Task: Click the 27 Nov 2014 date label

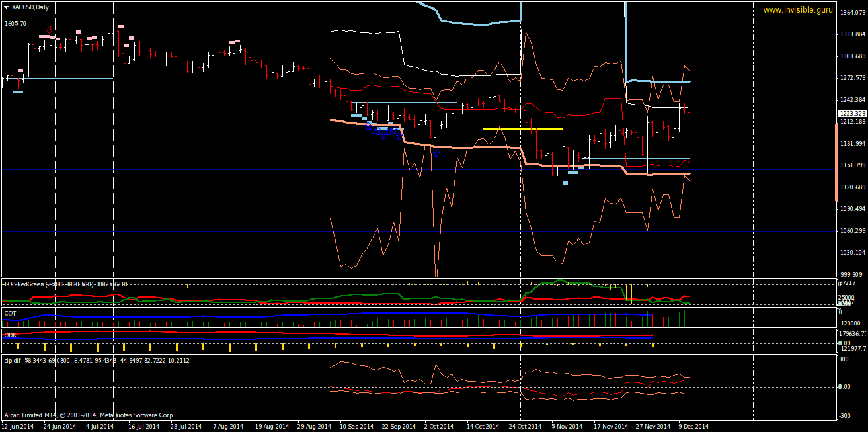Action: [652, 427]
